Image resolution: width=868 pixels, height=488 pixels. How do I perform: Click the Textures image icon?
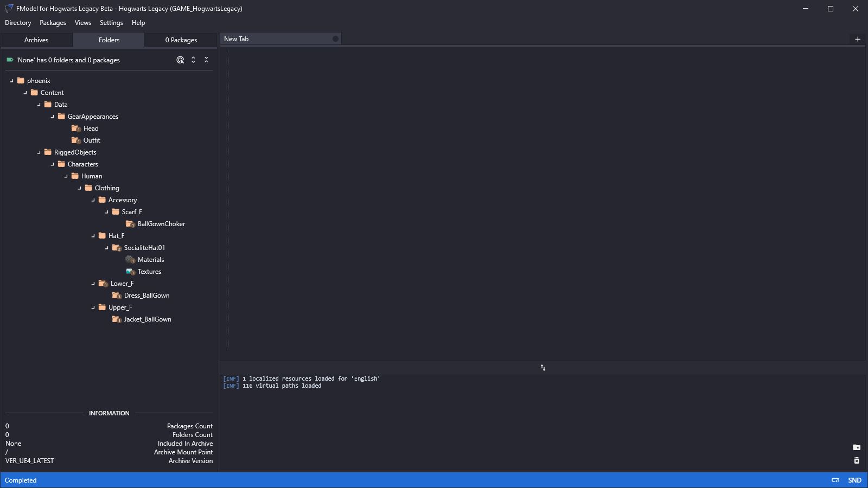(130, 272)
